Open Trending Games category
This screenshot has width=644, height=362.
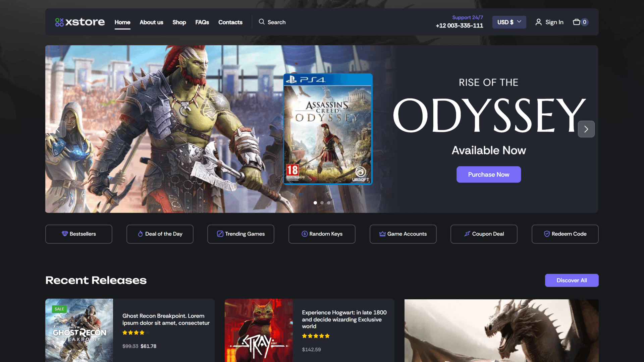click(x=241, y=234)
